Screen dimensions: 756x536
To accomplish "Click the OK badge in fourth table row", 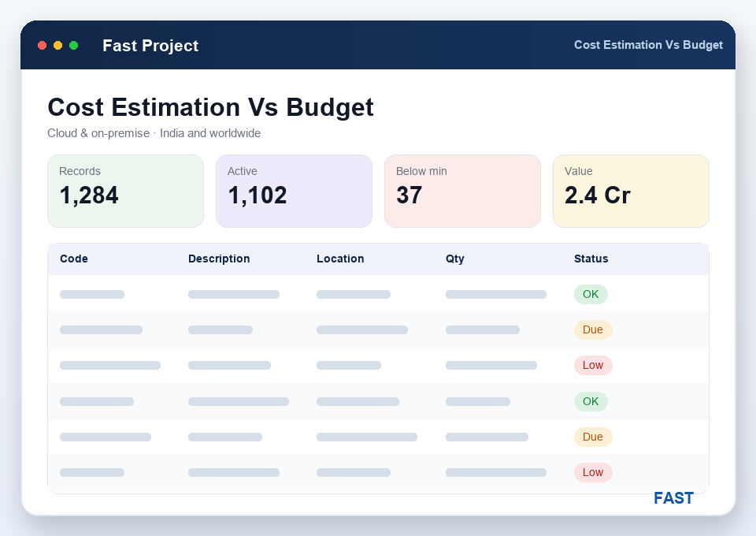I will pyautogui.click(x=591, y=401).
